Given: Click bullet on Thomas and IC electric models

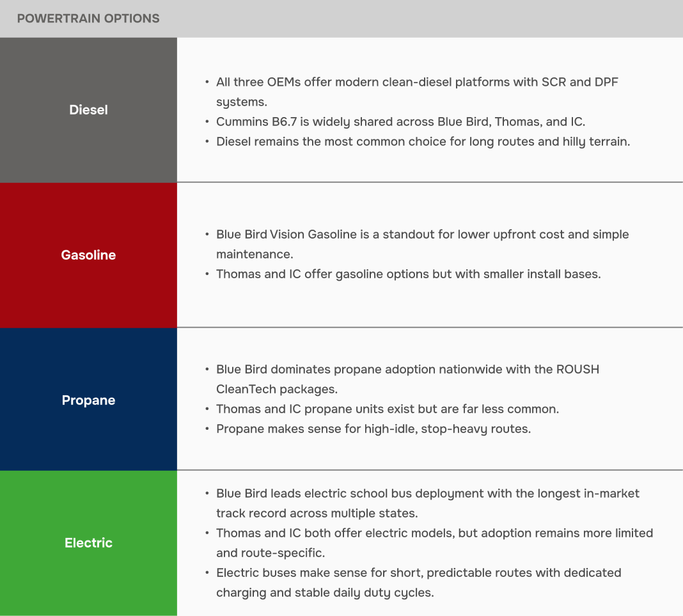Looking at the screenshot, I should 434,543.
